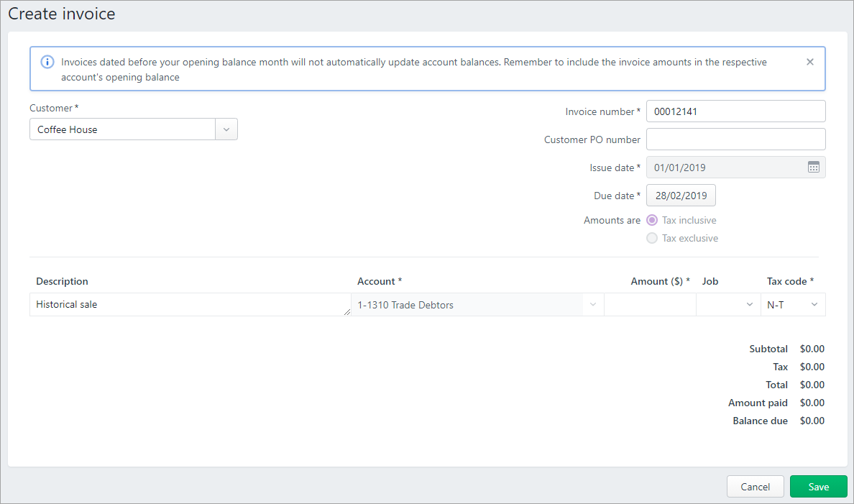Save the invoice

tap(818, 486)
